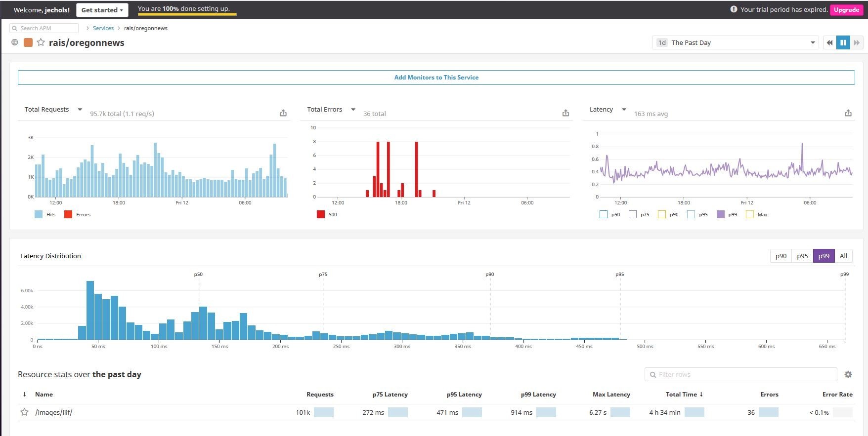Click the 6.27 s max latency value
The height and width of the screenshot is (436, 868).
(598, 412)
